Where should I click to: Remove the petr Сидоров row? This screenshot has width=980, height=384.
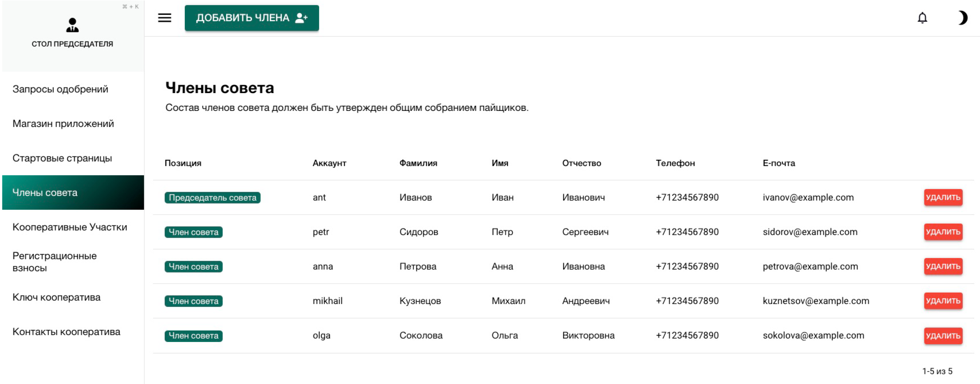[x=943, y=232]
